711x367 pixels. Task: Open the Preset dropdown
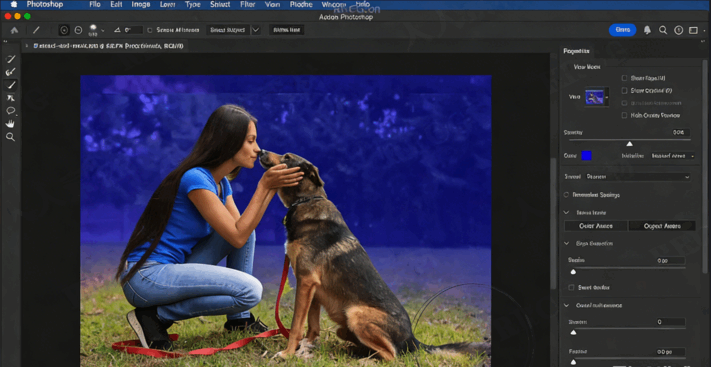(638, 176)
